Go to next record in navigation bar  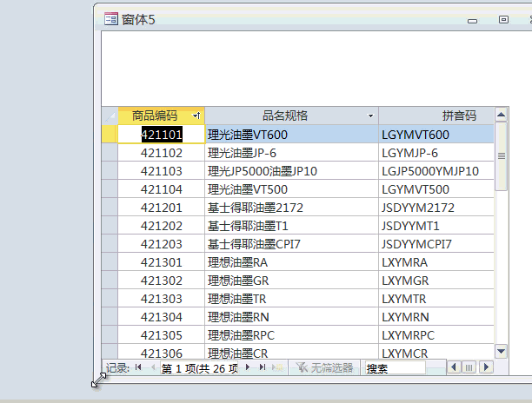click(x=248, y=367)
